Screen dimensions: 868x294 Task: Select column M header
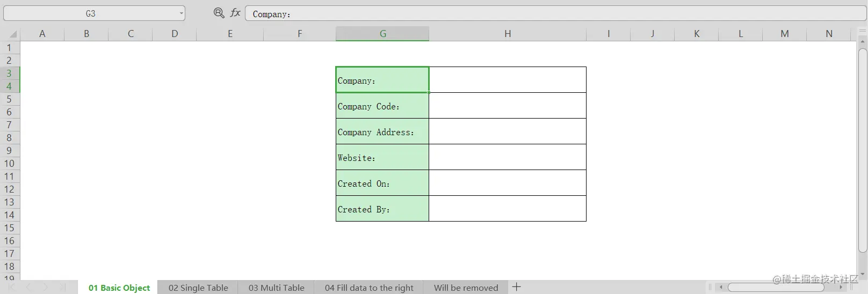(x=785, y=34)
